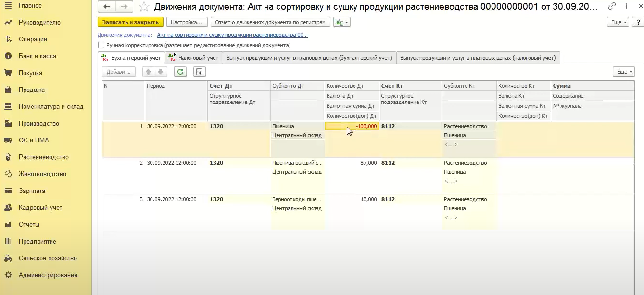The image size is (644, 295).
Task: Click Записать и закрыть button
Action: (x=130, y=22)
